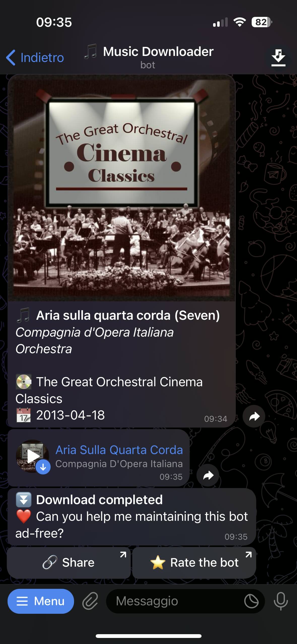Open the bot's download avatar icon

coord(278,58)
